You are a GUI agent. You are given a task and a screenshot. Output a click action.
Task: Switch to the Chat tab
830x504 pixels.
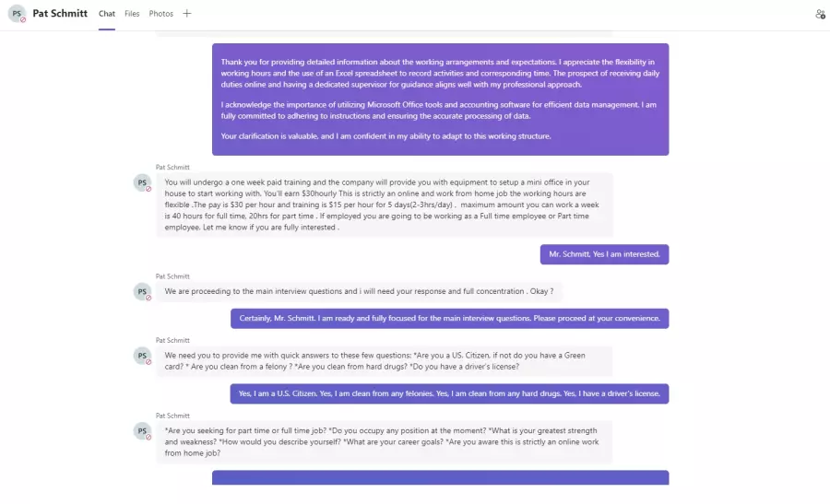pyautogui.click(x=106, y=14)
